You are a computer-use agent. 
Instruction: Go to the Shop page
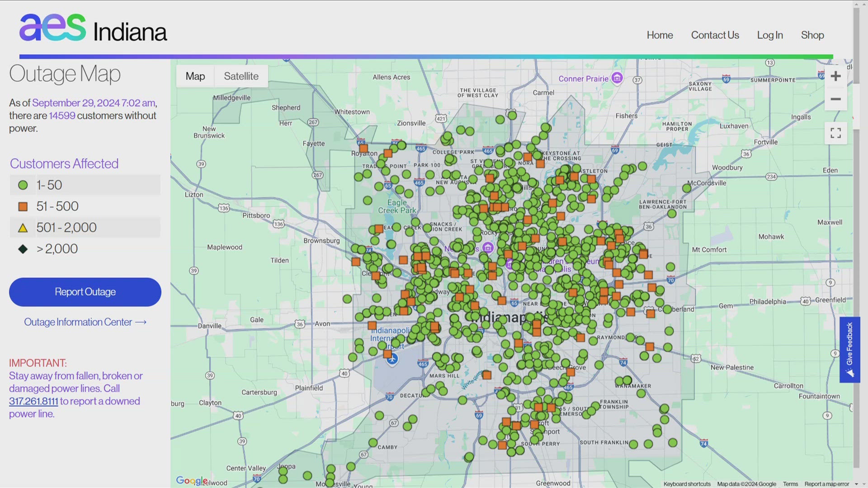[812, 35]
